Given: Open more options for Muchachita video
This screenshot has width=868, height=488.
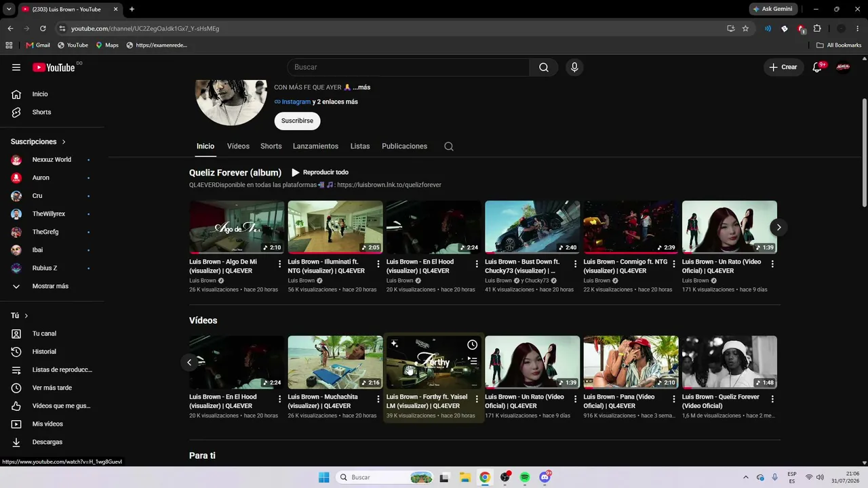Looking at the screenshot, I should (378, 399).
